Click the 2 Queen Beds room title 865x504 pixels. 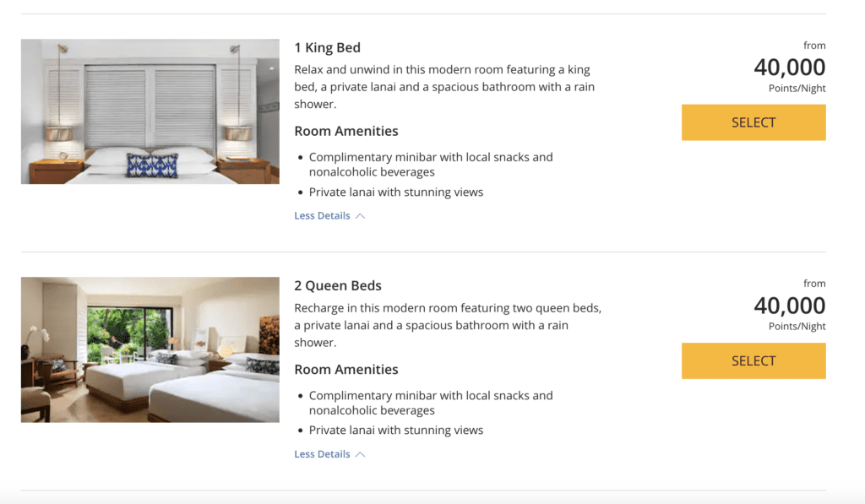(338, 286)
